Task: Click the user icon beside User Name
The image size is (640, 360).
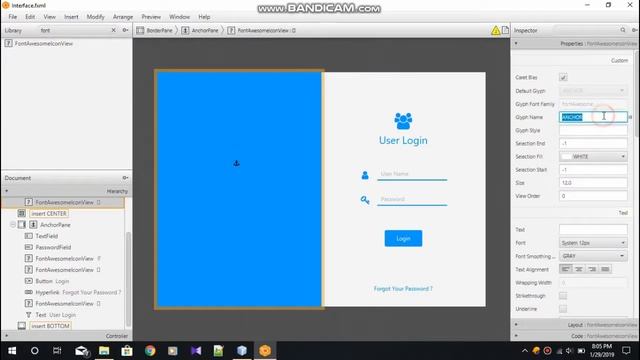Action: pyautogui.click(x=365, y=175)
